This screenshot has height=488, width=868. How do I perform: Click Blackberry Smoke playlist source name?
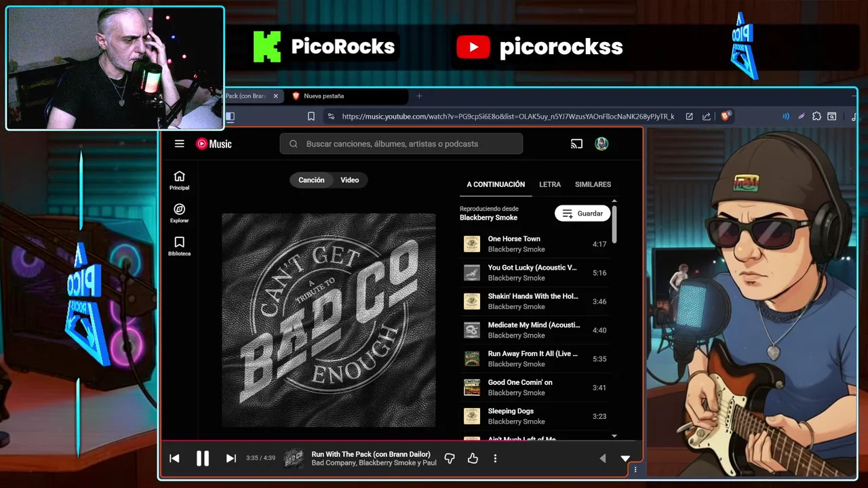pyautogui.click(x=488, y=218)
